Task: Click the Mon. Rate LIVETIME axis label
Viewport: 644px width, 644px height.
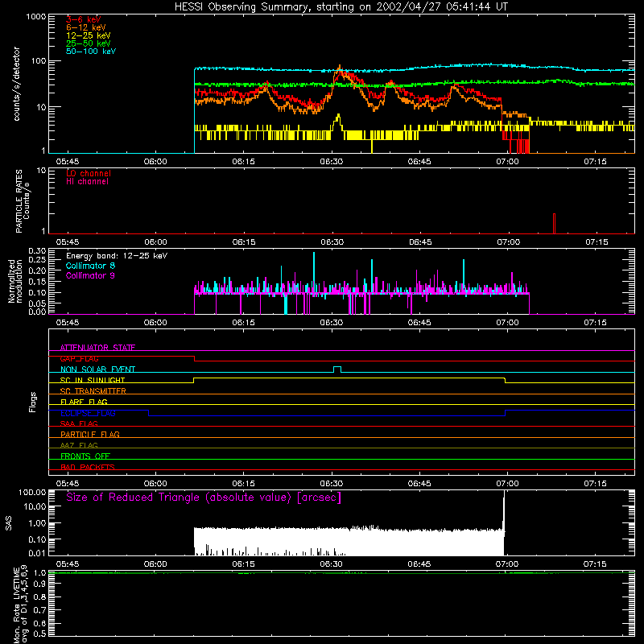Action: pos(20,604)
